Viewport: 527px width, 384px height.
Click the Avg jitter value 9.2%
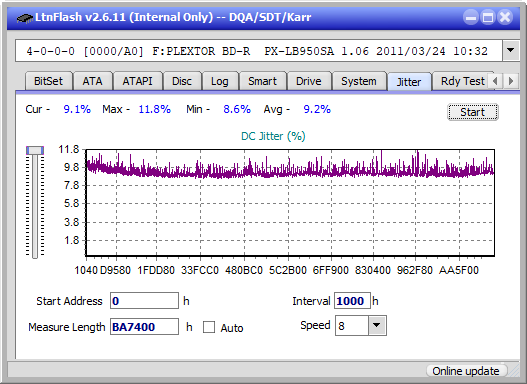[317, 109]
